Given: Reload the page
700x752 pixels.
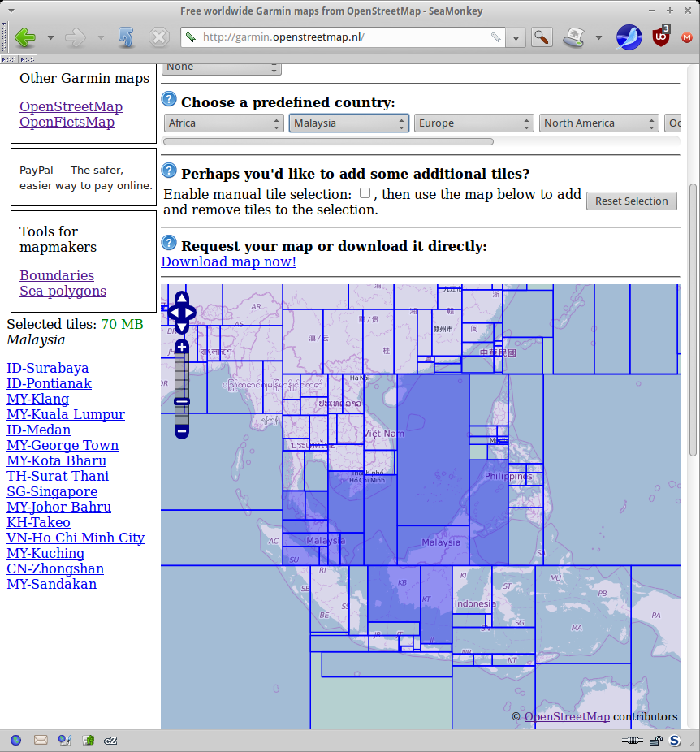Looking at the screenshot, I should [x=126, y=37].
